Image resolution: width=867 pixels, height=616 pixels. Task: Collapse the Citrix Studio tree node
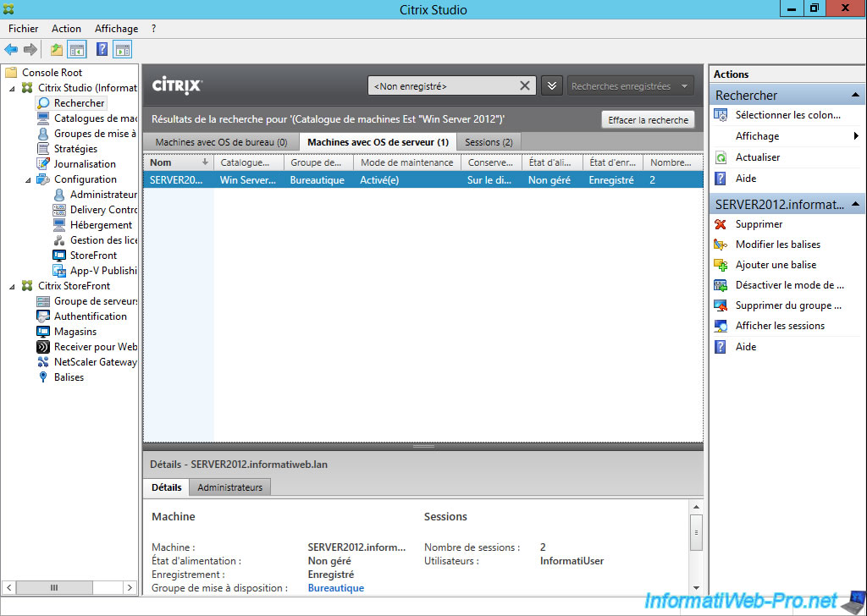point(12,88)
